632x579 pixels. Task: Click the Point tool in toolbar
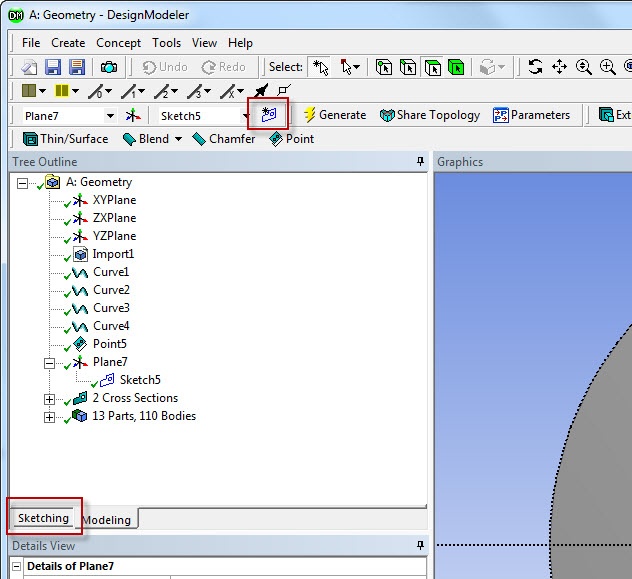[x=291, y=139]
